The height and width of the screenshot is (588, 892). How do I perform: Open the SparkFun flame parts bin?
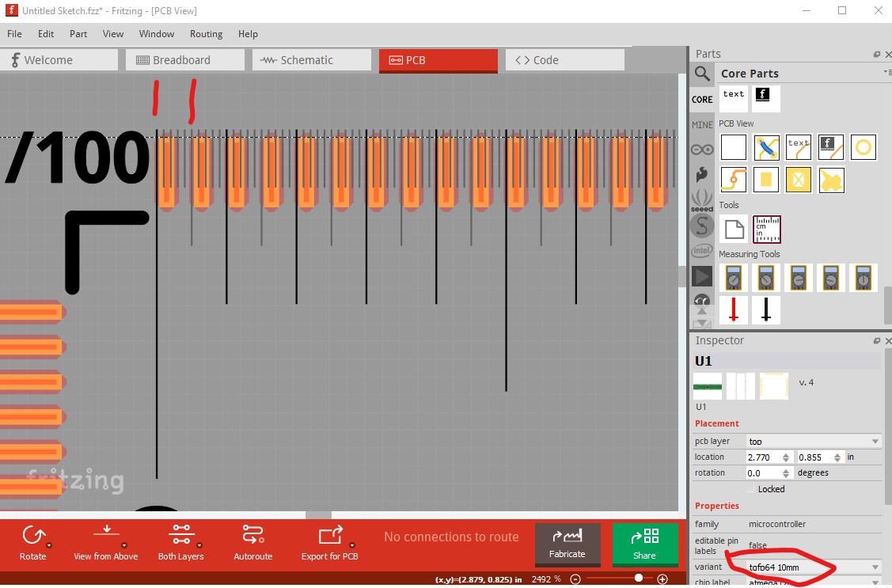point(702,175)
